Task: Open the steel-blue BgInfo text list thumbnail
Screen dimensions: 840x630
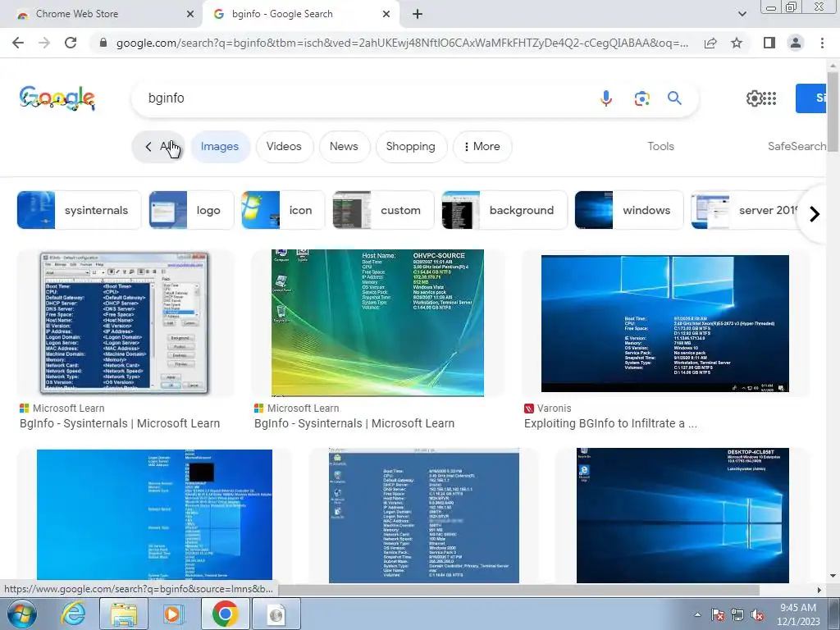Action: 424,515
